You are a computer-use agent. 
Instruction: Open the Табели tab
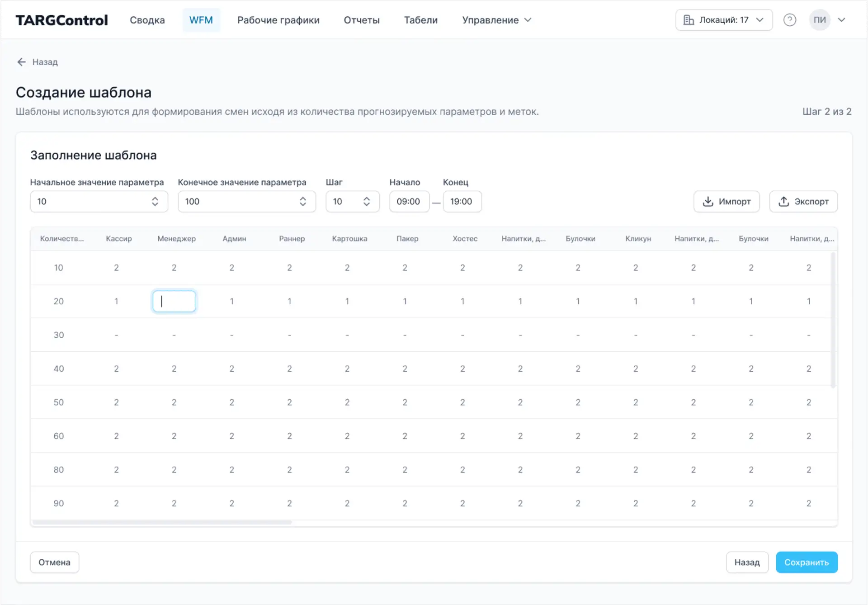click(x=420, y=20)
